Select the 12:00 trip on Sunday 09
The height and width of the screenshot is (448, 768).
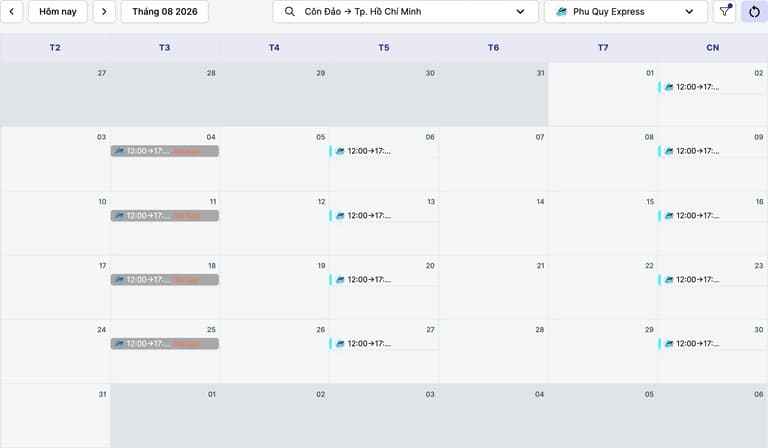coord(713,151)
